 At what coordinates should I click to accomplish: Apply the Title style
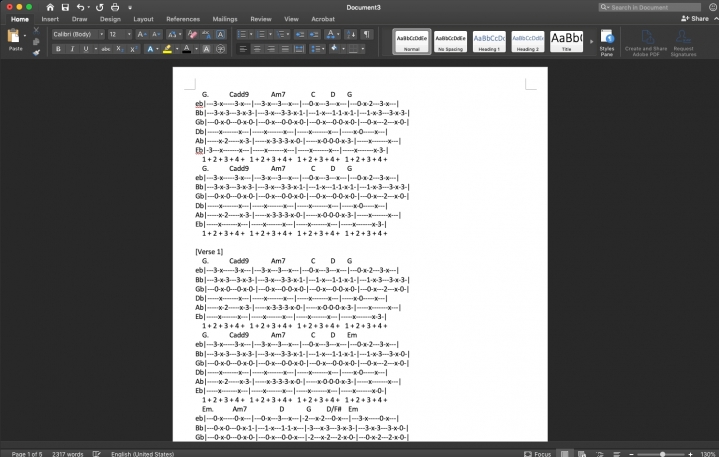567,42
